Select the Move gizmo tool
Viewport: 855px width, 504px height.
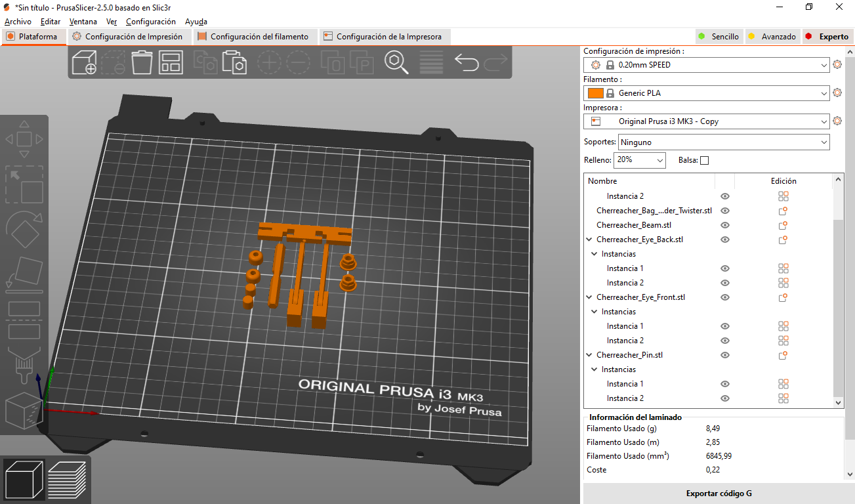click(24, 139)
